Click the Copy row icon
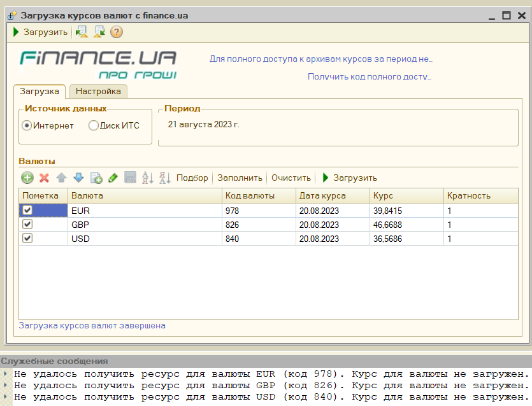Screen dimensions: 532x406 [x=96, y=178]
